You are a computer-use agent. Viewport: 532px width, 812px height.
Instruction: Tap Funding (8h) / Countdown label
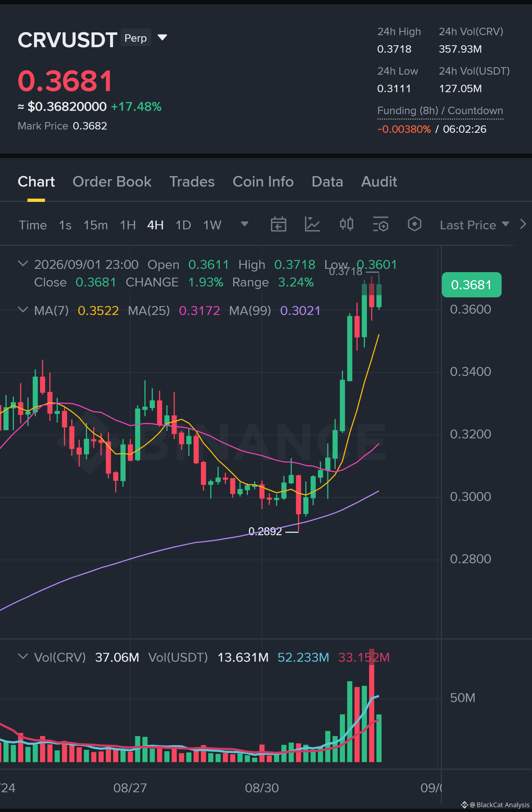click(x=440, y=111)
